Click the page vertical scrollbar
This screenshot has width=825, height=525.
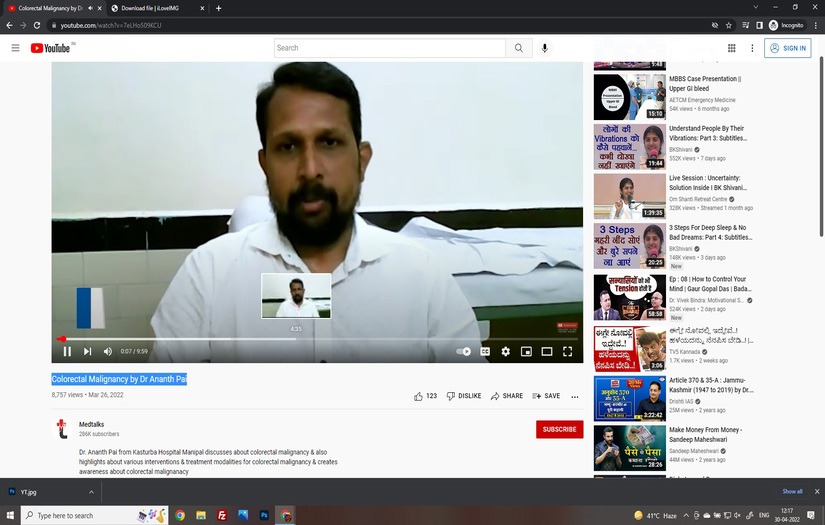(x=821, y=145)
